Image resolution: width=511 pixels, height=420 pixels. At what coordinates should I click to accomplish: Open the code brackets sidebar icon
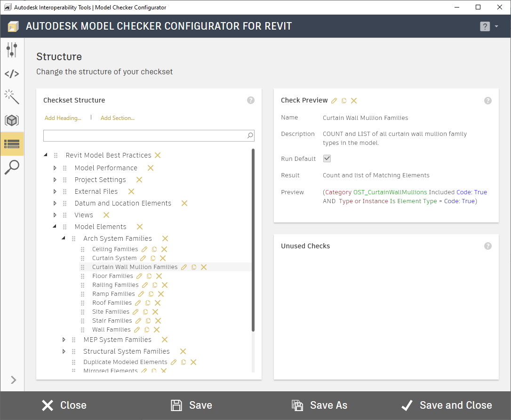click(12, 74)
